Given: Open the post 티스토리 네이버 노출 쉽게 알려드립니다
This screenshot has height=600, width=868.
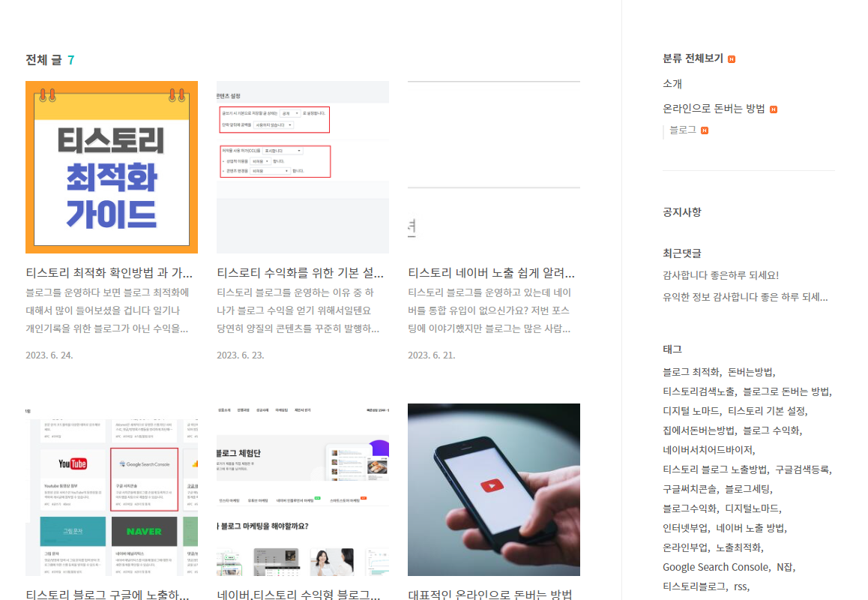Looking at the screenshot, I should click(x=493, y=273).
